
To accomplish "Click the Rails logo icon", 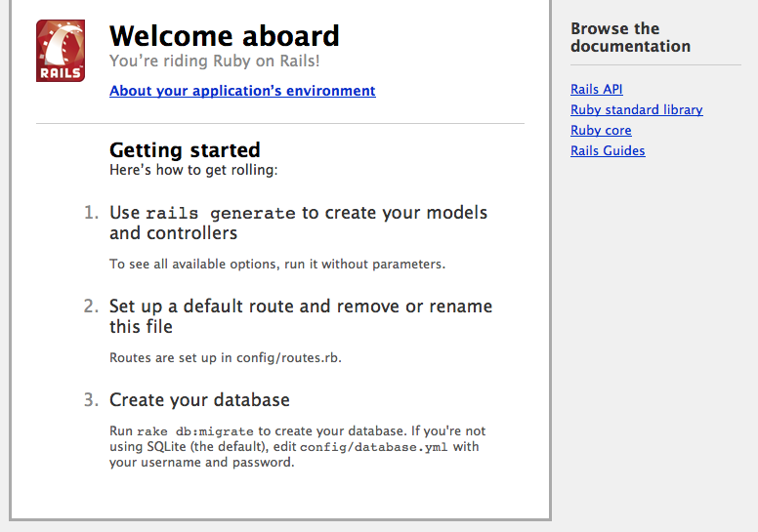I will click(x=61, y=51).
